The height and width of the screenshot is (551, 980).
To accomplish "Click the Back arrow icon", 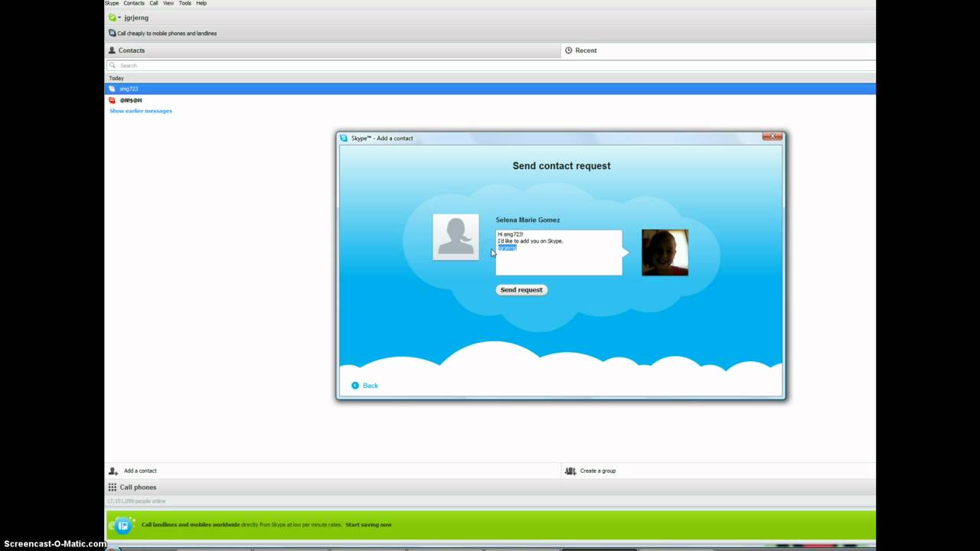I will [355, 386].
